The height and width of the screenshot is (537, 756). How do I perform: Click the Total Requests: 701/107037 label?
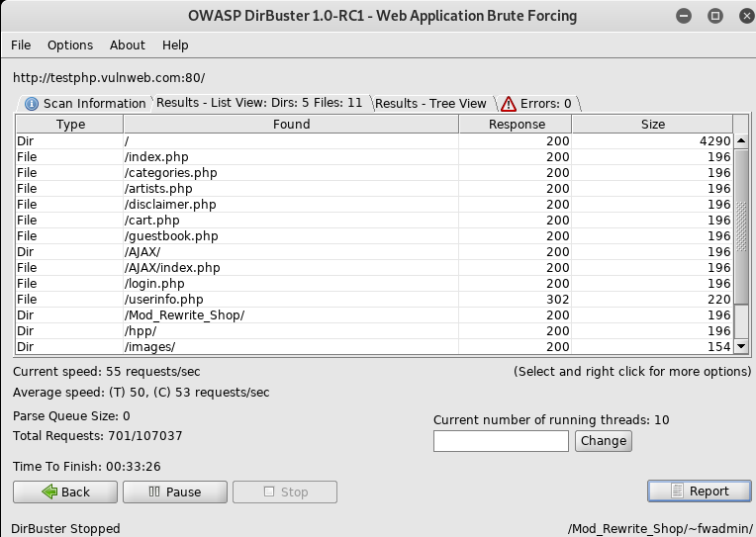click(97, 436)
